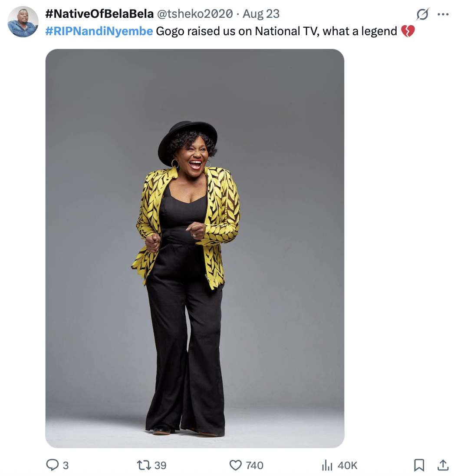
Task: Click the reply comment icon
Action: tap(52, 465)
